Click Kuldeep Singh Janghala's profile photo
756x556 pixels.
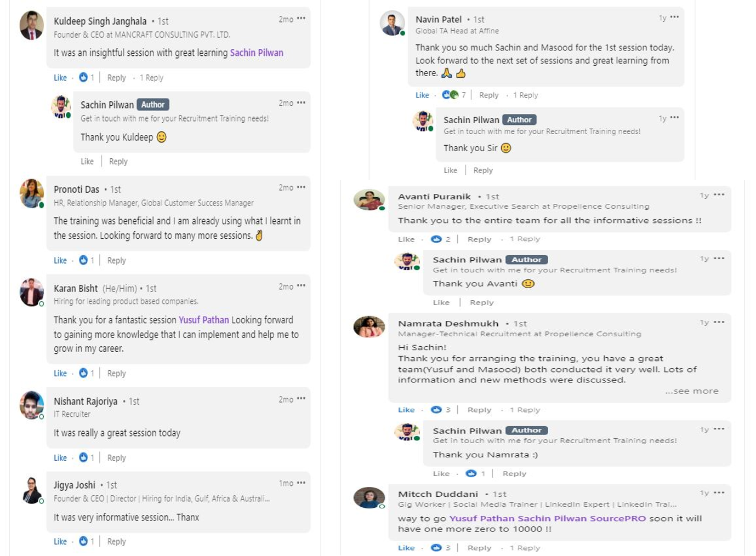click(x=31, y=25)
